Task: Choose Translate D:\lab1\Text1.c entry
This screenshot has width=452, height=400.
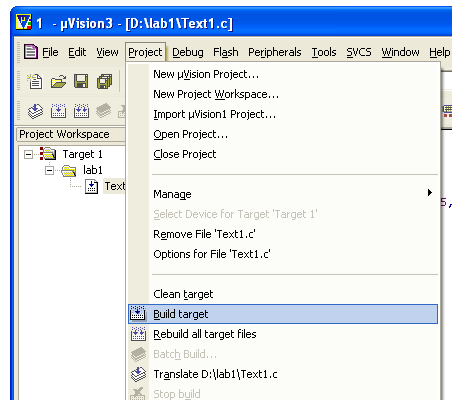Action: (283, 374)
